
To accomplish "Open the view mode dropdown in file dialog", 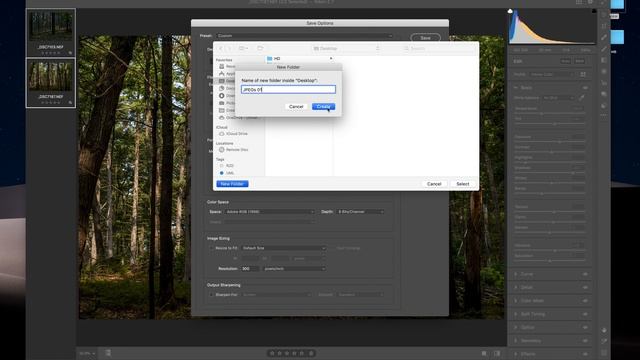I will (244, 48).
